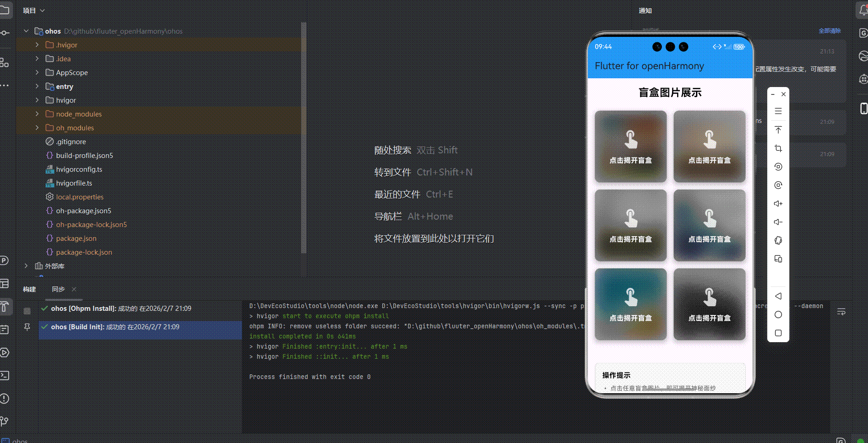
Task: Switch to the 同步 tab
Action: 58,289
